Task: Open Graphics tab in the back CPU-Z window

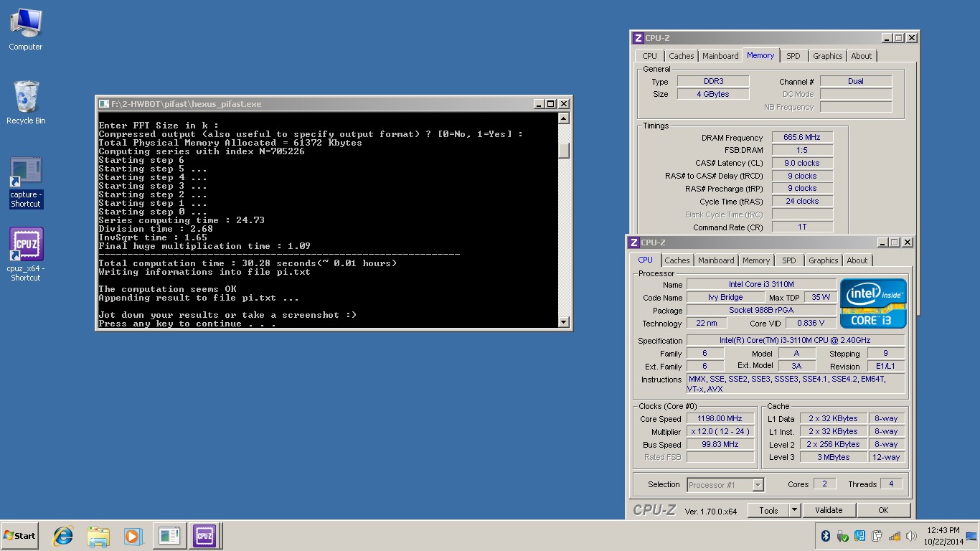Action: tap(827, 56)
